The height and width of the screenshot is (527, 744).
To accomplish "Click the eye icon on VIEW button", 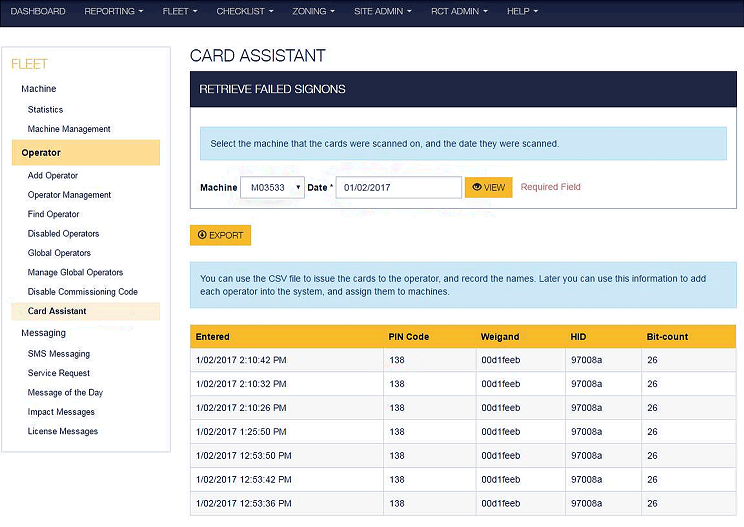I will pos(477,187).
